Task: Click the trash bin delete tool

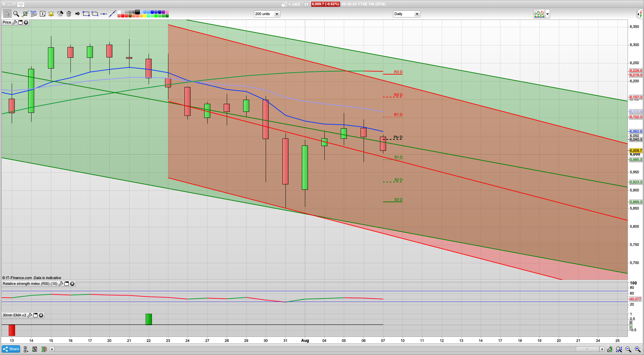Action: tap(69, 14)
